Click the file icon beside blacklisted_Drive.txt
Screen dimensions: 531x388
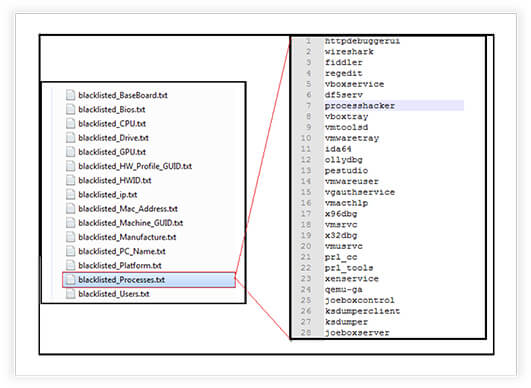(70, 138)
